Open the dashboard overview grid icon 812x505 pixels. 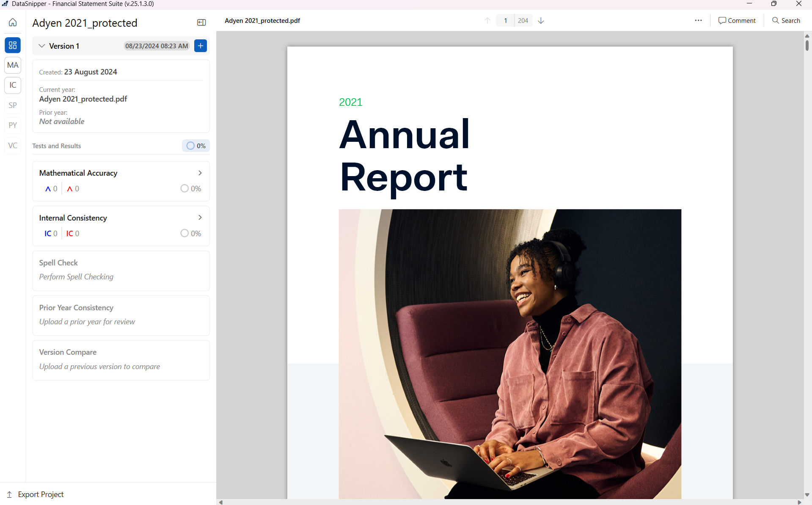tap(13, 45)
